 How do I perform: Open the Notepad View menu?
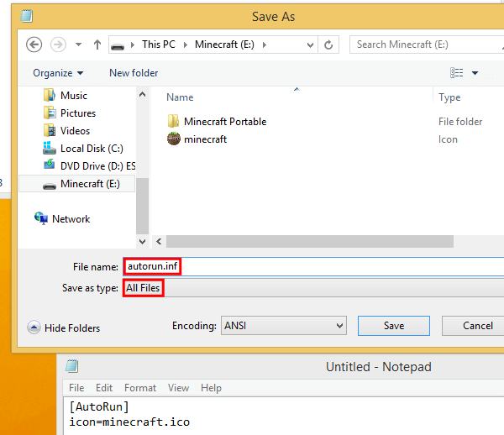178,388
